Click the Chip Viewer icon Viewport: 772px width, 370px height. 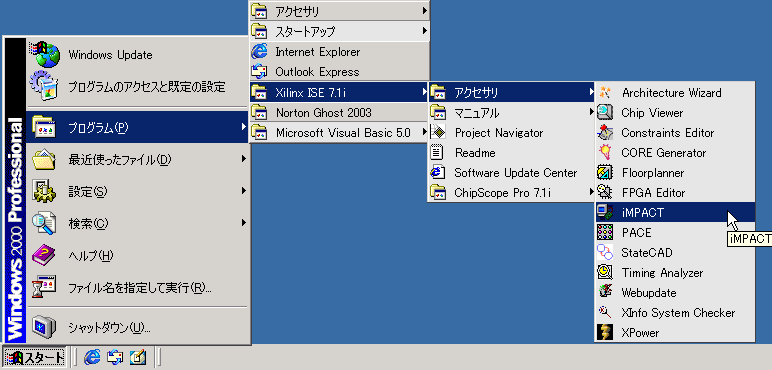pyautogui.click(x=605, y=113)
